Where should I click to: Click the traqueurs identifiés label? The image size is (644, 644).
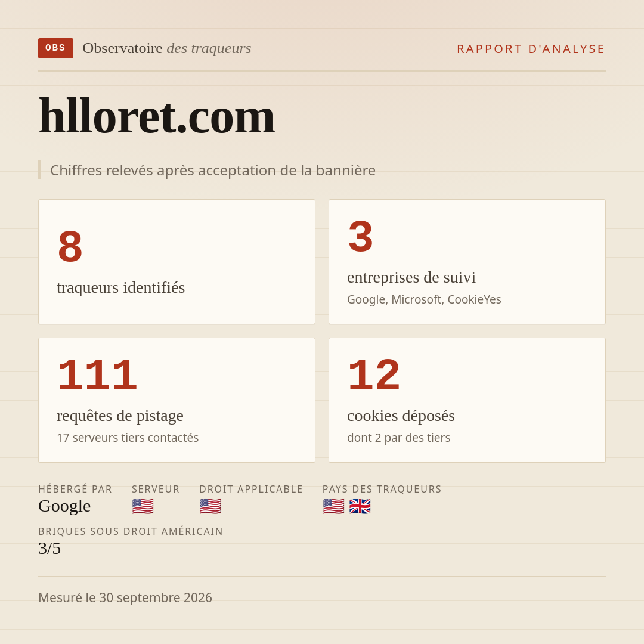(x=120, y=287)
